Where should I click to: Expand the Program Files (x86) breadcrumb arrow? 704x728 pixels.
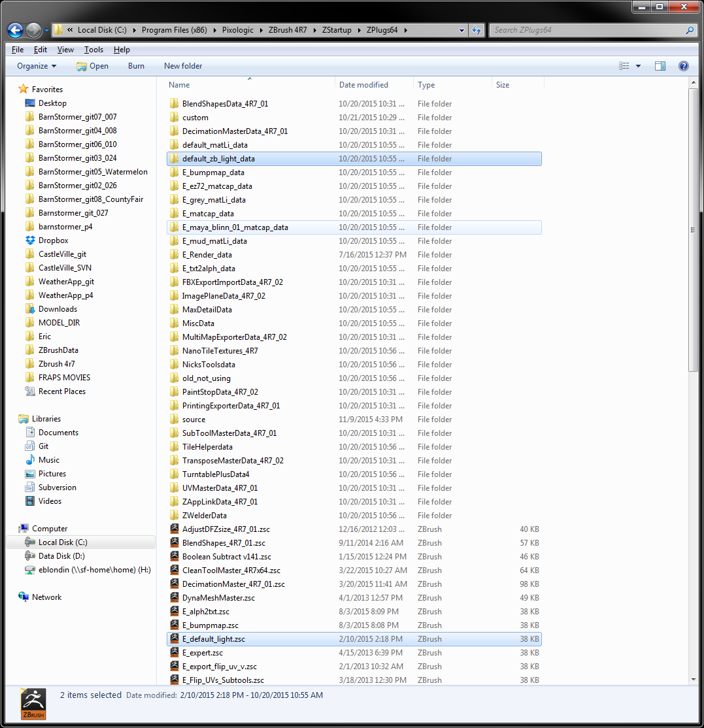click(x=214, y=30)
